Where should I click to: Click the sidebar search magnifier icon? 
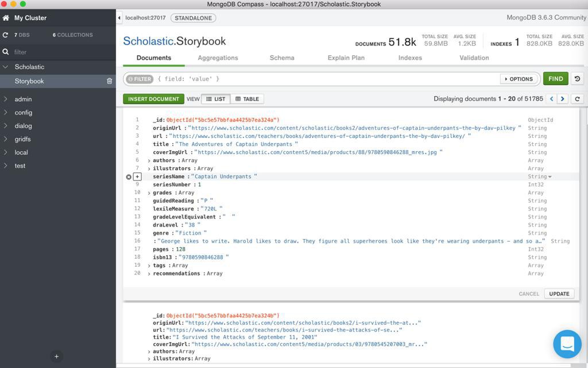tap(6, 52)
